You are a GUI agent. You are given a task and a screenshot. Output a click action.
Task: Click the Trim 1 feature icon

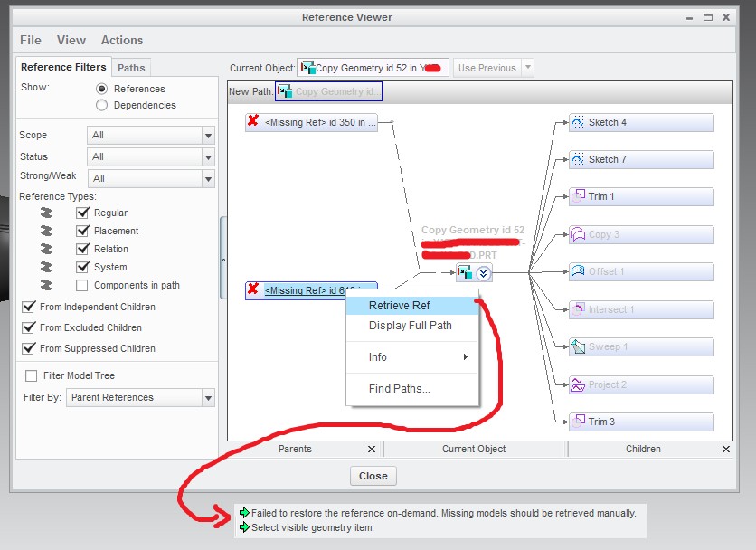(578, 196)
